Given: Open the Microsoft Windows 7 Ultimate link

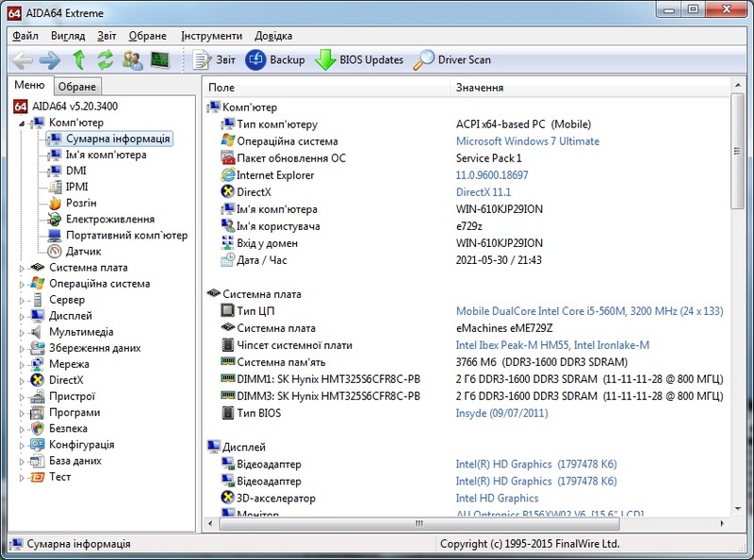Looking at the screenshot, I should 528,141.
